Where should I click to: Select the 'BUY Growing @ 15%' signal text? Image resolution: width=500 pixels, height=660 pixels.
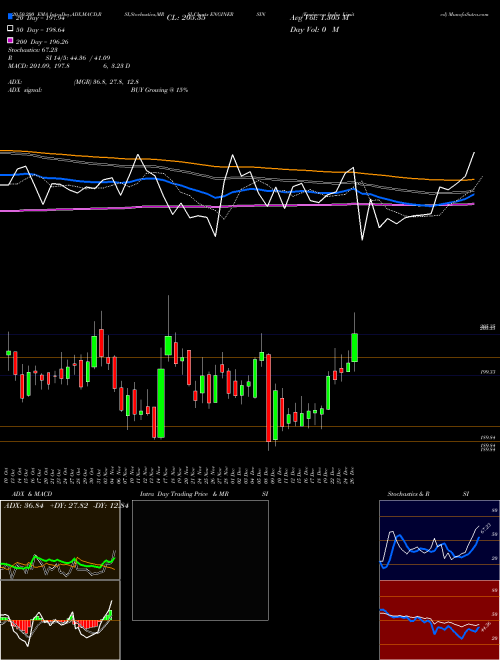pyautogui.click(x=159, y=90)
